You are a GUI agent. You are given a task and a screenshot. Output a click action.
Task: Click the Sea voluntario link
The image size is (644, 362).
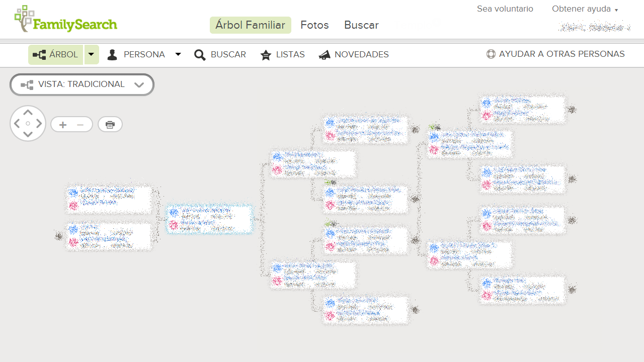[x=505, y=9]
